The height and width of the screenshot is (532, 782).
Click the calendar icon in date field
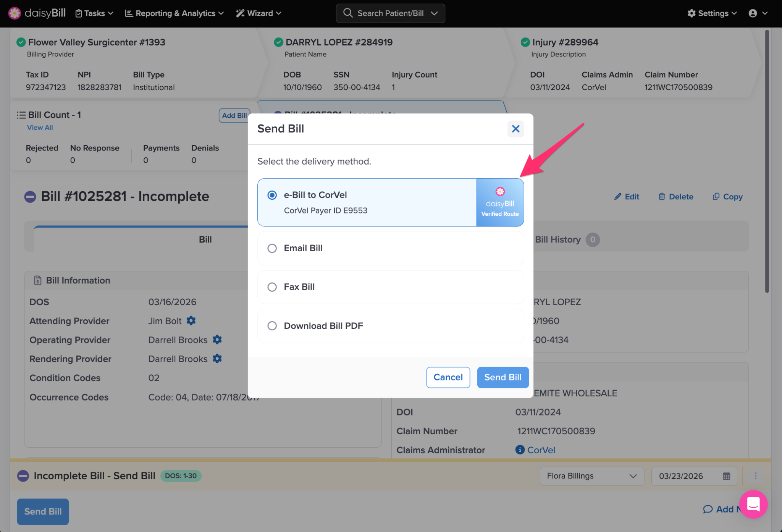tap(726, 476)
